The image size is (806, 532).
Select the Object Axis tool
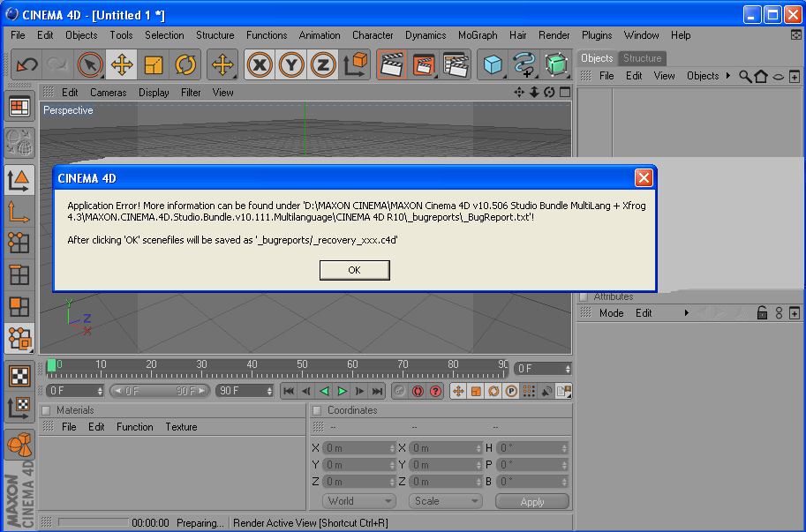pos(19,212)
